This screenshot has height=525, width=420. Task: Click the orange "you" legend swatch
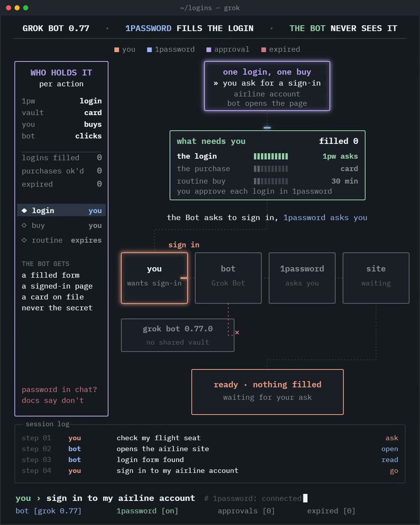point(117,49)
